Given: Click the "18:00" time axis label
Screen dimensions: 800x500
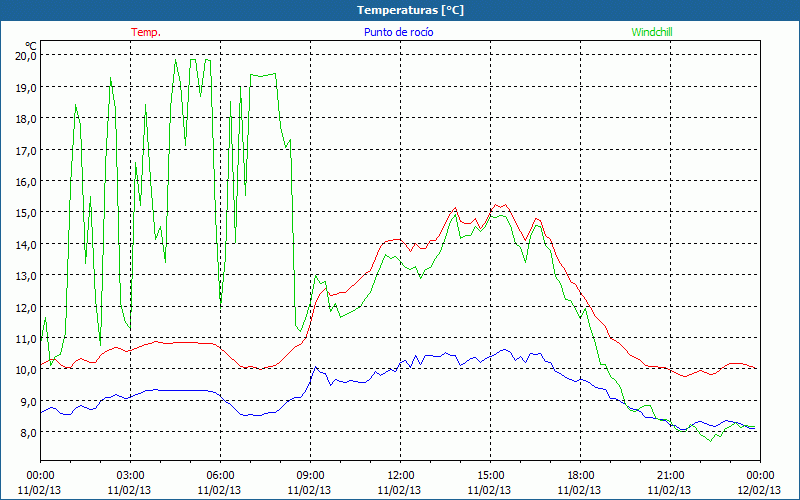Looking at the screenshot, I should [580, 476].
